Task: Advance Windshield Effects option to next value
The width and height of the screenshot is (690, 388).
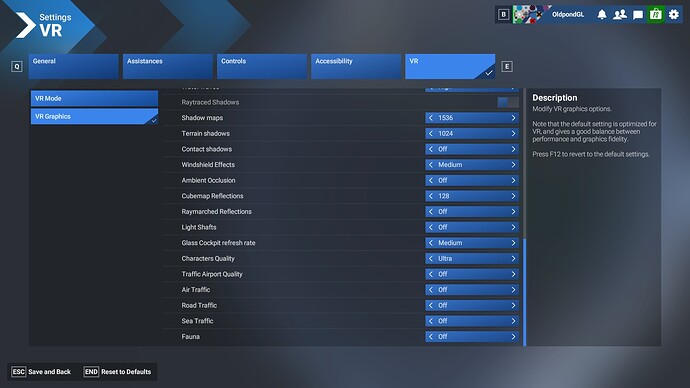Action: point(513,165)
